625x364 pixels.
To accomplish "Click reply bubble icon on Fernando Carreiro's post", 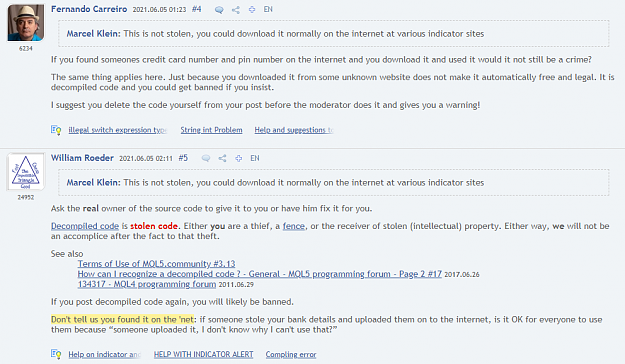I will click(x=219, y=10).
